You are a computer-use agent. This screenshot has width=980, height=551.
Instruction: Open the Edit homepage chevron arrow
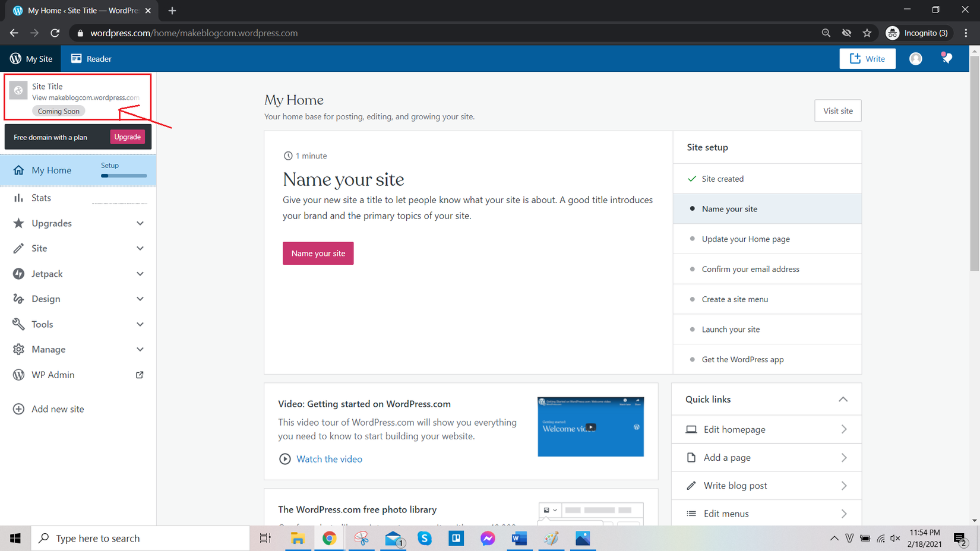(844, 429)
